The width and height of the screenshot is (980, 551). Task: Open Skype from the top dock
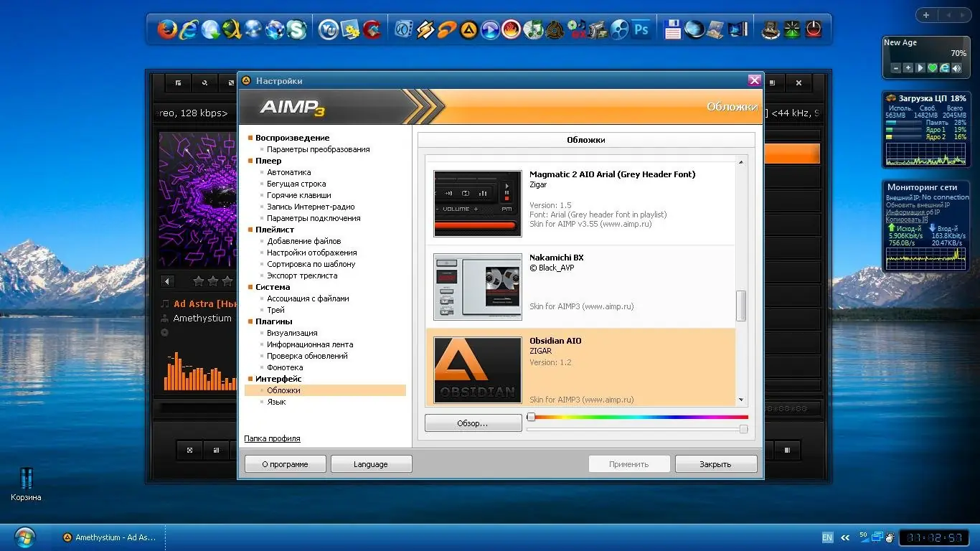296,29
